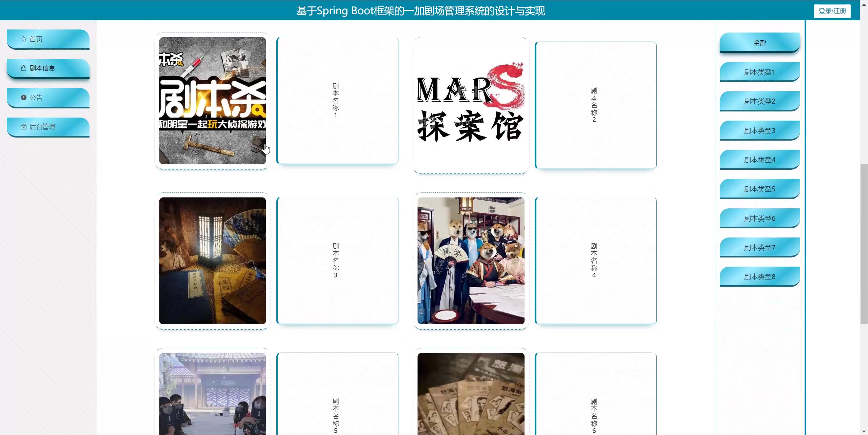Choose the 剧本类型3 category
The image size is (868, 435).
(x=759, y=130)
